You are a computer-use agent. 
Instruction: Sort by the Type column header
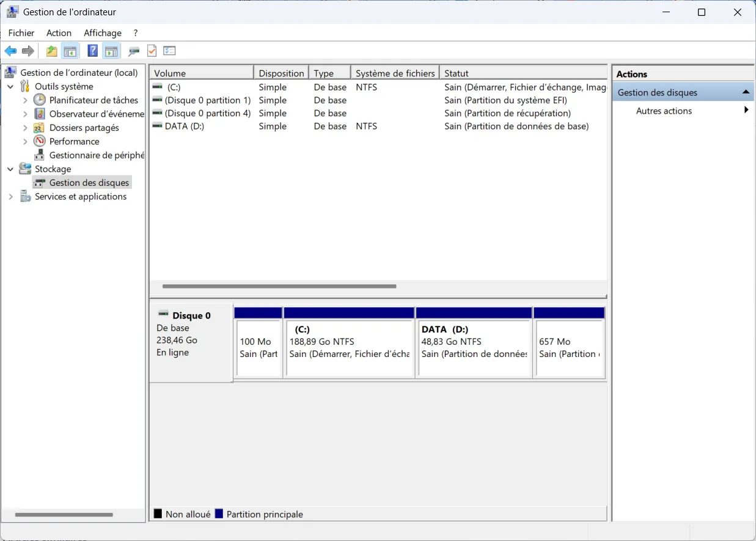tap(330, 73)
